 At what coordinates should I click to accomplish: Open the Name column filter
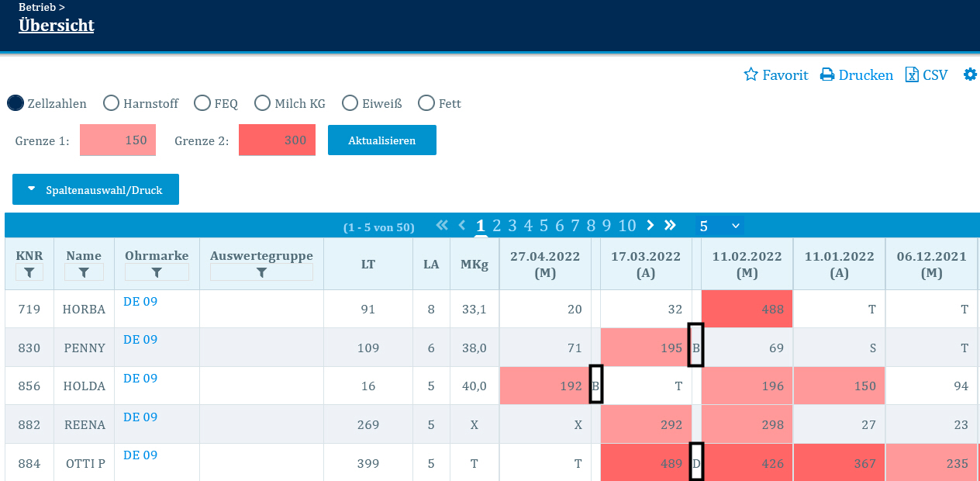click(x=84, y=272)
